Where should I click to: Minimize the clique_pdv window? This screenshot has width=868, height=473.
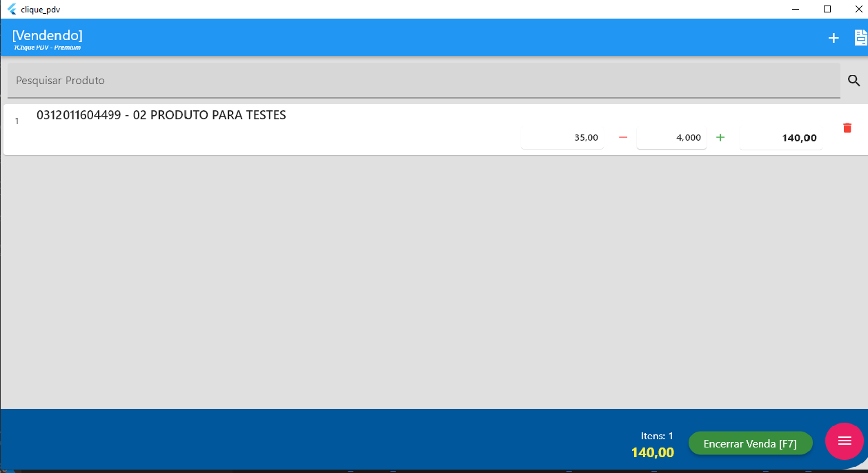click(796, 9)
